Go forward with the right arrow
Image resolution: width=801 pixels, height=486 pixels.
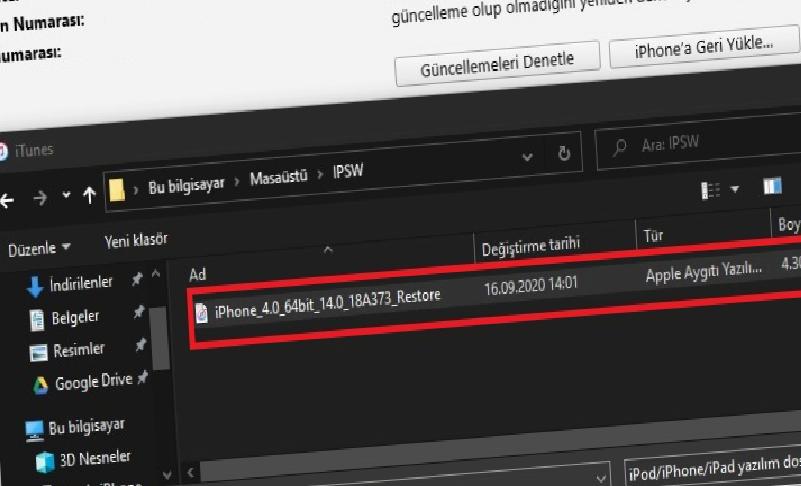tap(40, 198)
